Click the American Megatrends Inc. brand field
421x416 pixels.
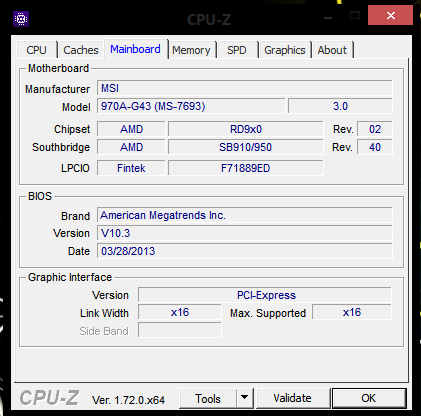pyautogui.click(x=245, y=215)
